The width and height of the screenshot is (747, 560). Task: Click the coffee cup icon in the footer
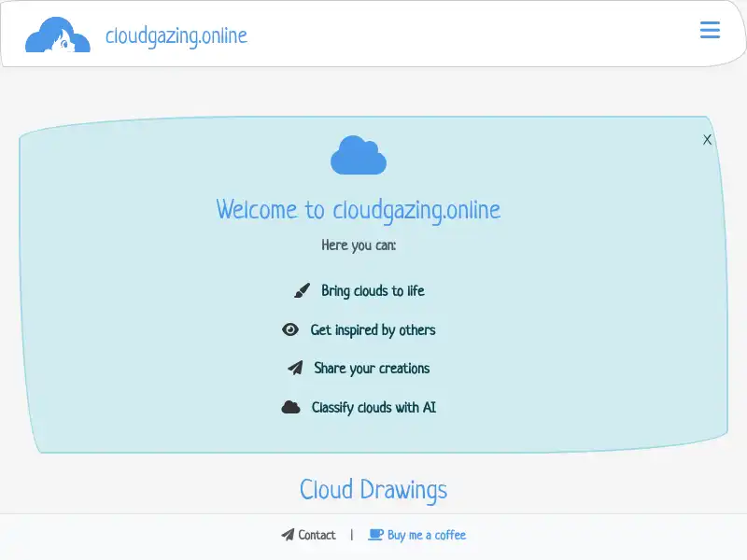click(x=376, y=535)
